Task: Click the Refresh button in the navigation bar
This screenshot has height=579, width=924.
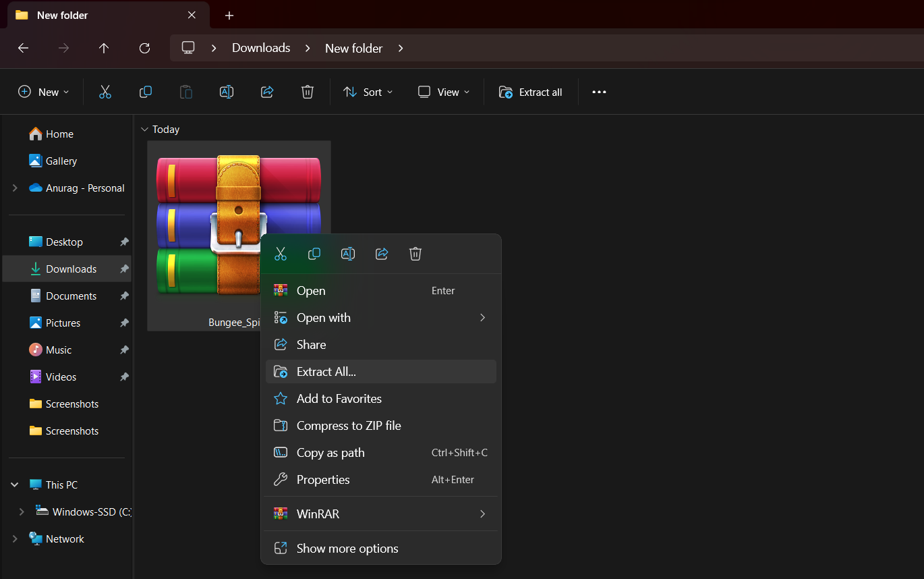Action: pos(144,48)
